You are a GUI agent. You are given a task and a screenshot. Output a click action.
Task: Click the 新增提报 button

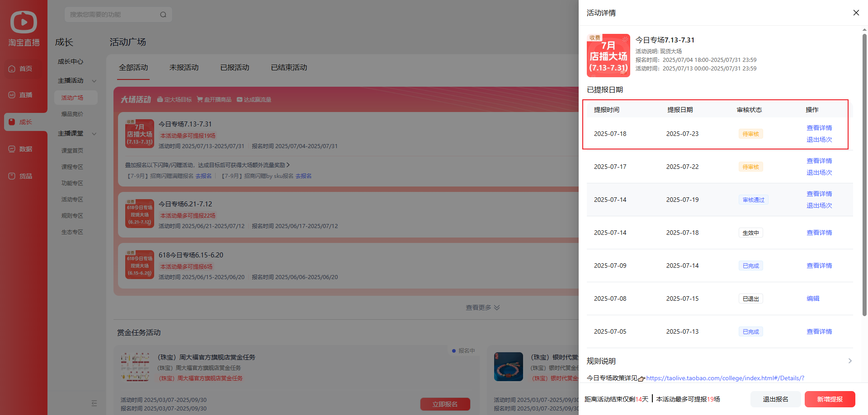830,399
